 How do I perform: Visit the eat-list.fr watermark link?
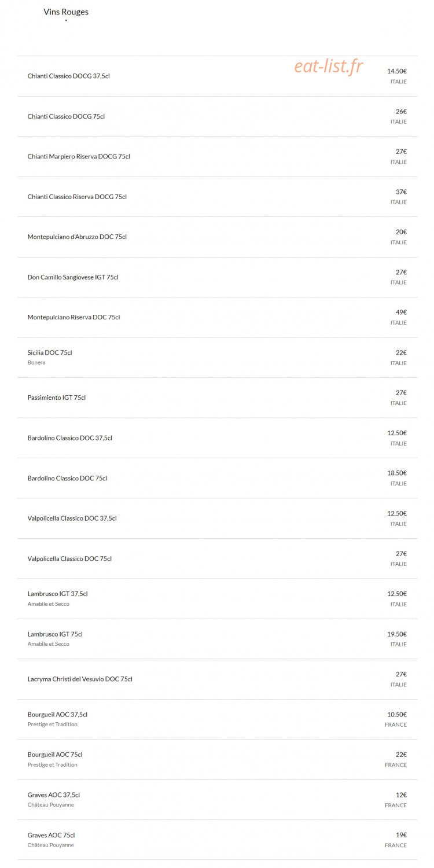tap(329, 67)
